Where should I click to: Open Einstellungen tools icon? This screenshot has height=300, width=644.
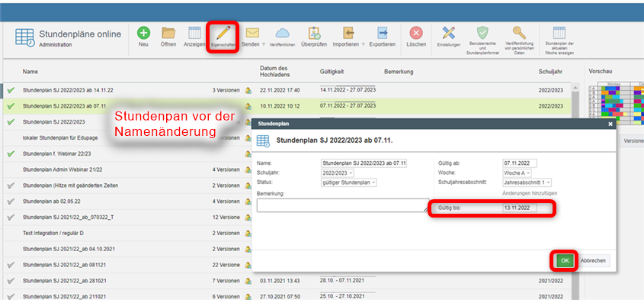point(448,34)
